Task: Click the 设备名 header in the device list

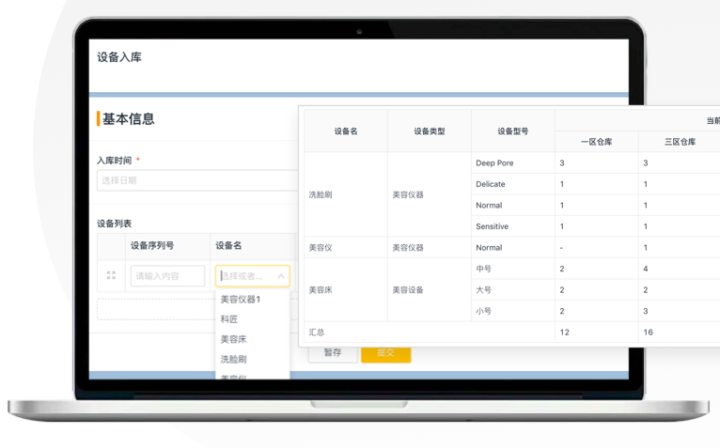Action: pyautogui.click(x=229, y=246)
